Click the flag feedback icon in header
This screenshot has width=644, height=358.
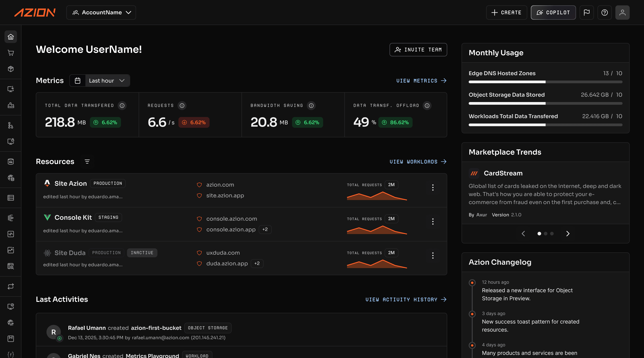(x=587, y=13)
